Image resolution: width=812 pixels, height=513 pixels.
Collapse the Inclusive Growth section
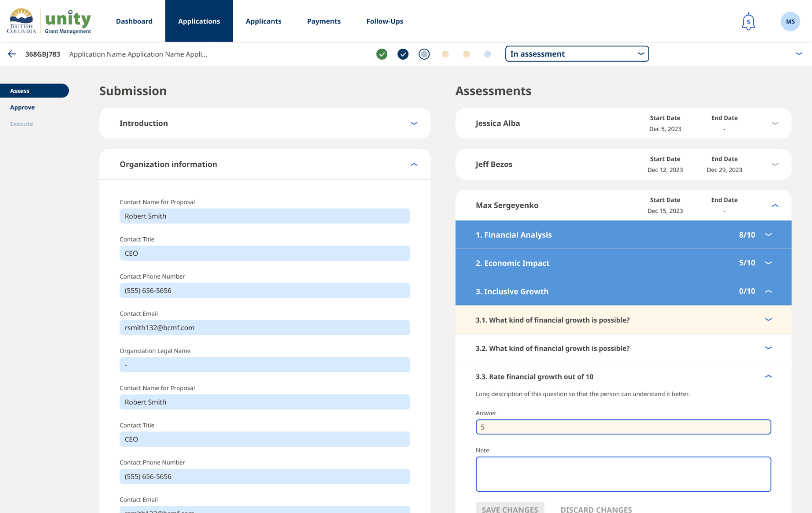pos(768,291)
